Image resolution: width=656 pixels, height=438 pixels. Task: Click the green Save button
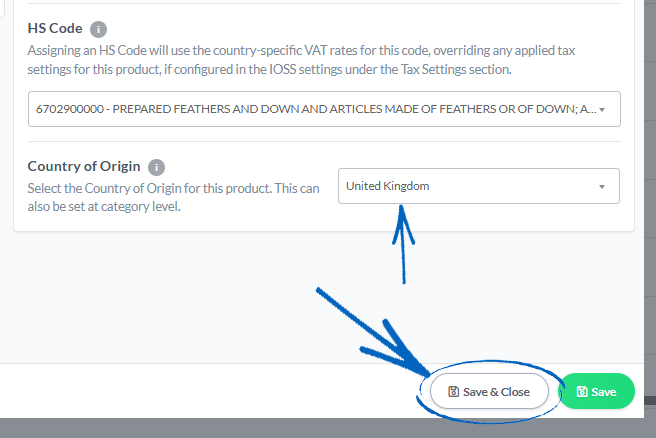[597, 391]
